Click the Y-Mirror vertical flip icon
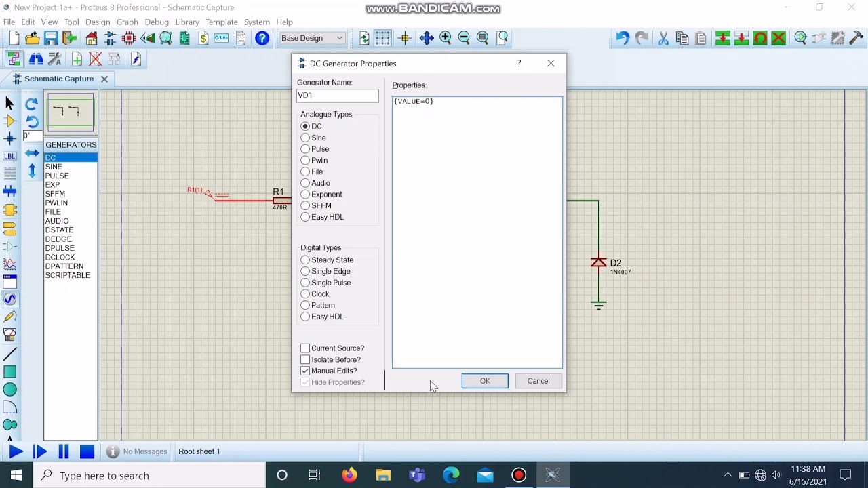Viewport: 868px width, 488px height. [x=31, y=171]
